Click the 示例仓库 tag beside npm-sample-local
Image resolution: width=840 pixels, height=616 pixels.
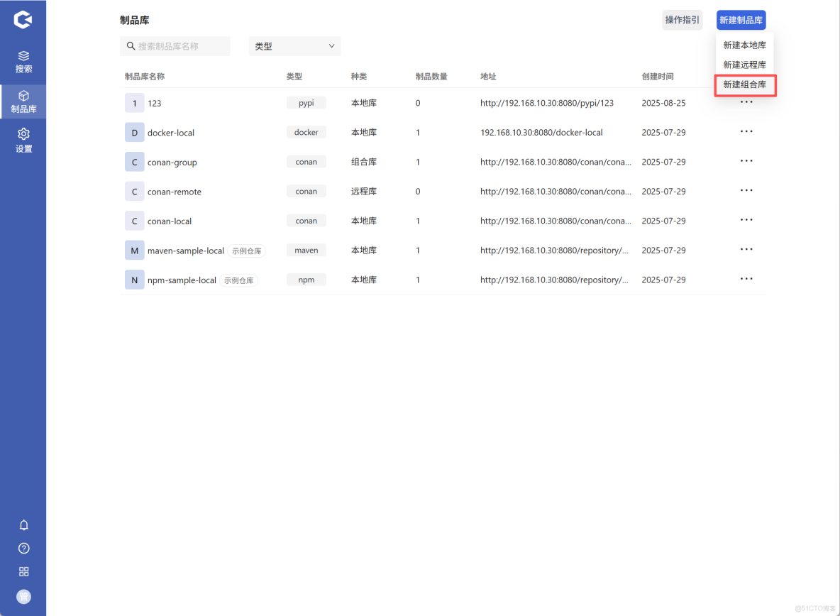[x=240, y=280]
